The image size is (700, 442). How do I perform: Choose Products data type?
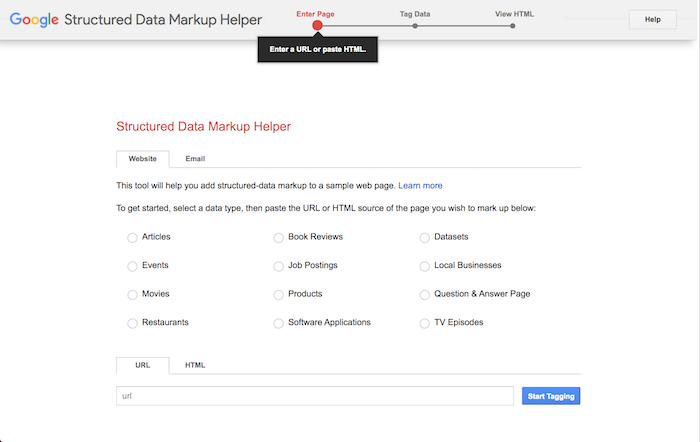click(x=279, y=295)
